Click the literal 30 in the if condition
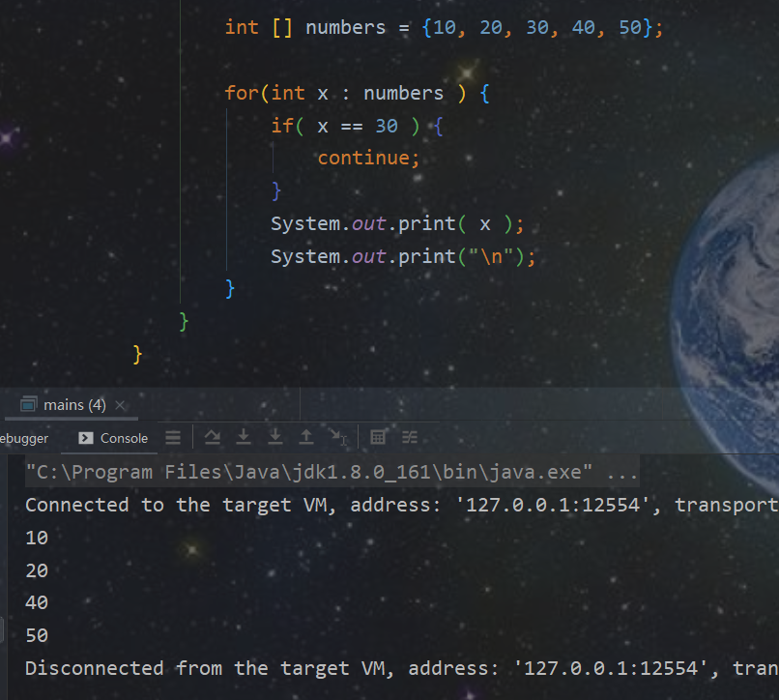Viewport: 779px width, 700px height. point(387,127)
